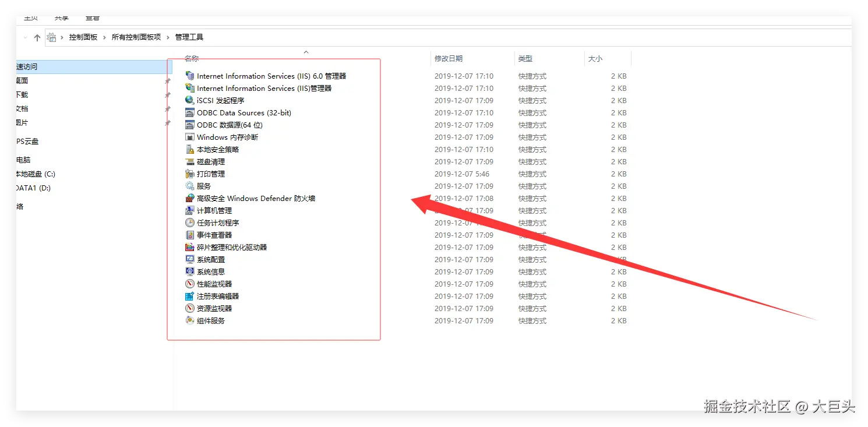Click the sort arrow above the 名称 column
This screenshot has height=427, width=868.
tap(306, 52)
